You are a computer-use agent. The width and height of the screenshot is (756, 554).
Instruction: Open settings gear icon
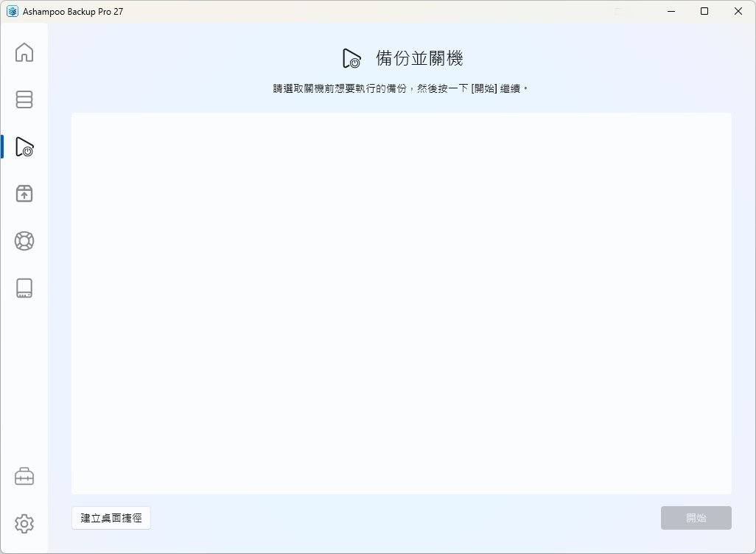click(x=24, y=523)
